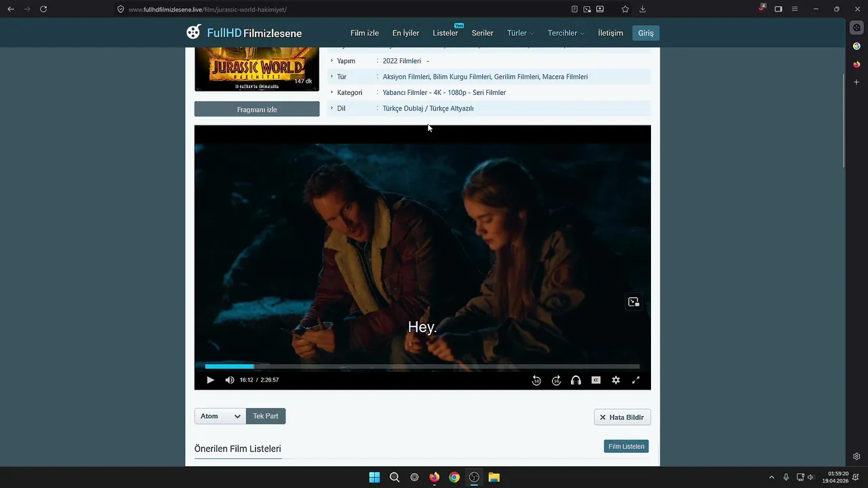Open the Aksiyon Filmleri genre link
Image resolution: width=868 pixels, height=488 pixels.
point(406,77)
